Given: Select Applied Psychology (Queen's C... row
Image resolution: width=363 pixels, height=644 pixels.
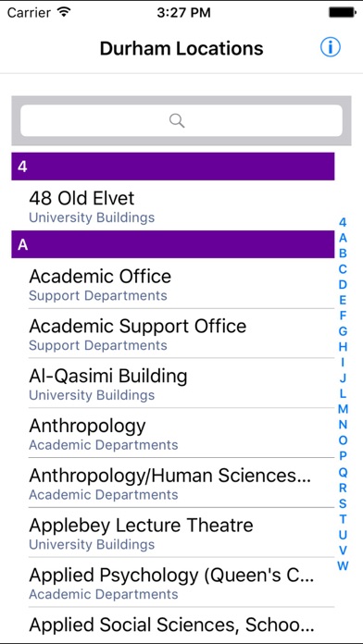Looking at the screenshot, I should point(173,582).
